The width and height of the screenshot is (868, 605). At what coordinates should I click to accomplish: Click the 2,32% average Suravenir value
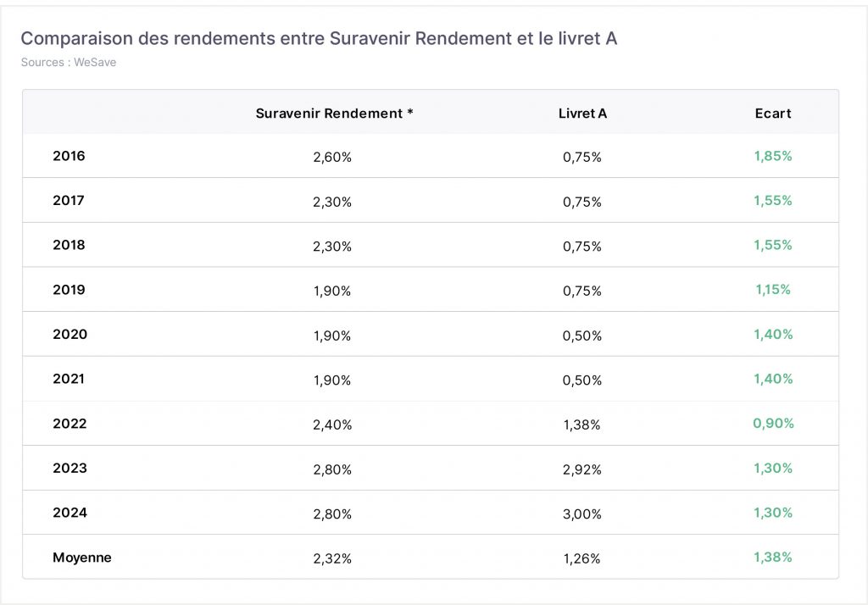pyautogui.click(x=332, y=558)
